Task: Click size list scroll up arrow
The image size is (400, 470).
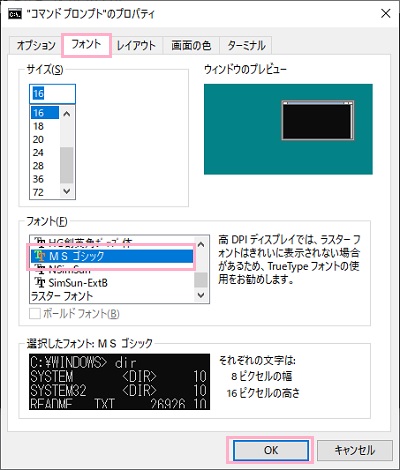Action: (67, 113)
